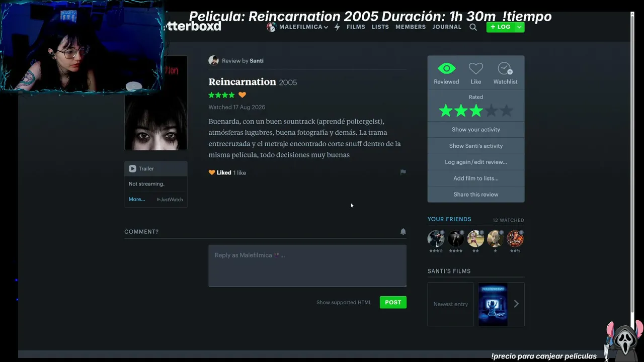Open the lightning bolt activity icon
The width and height of the screenshot is (644, 362).
[x=337, y=27]
